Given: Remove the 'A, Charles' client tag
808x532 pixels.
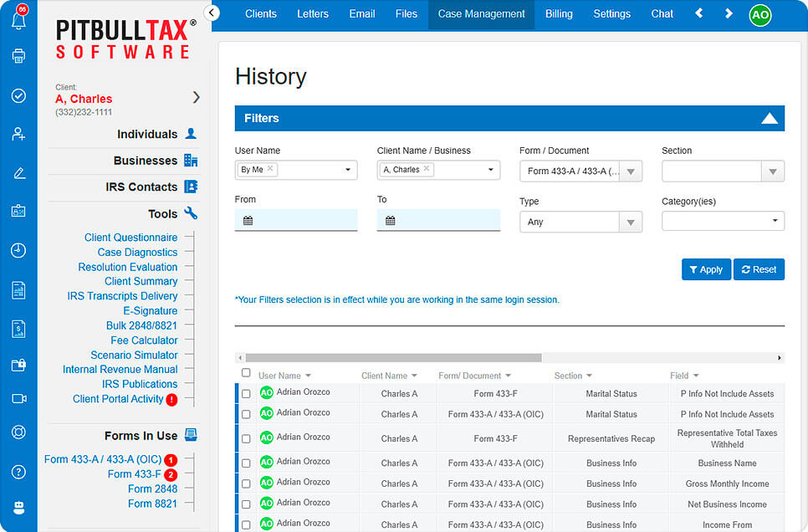Looking at the screenshot, I should (426, 169).
